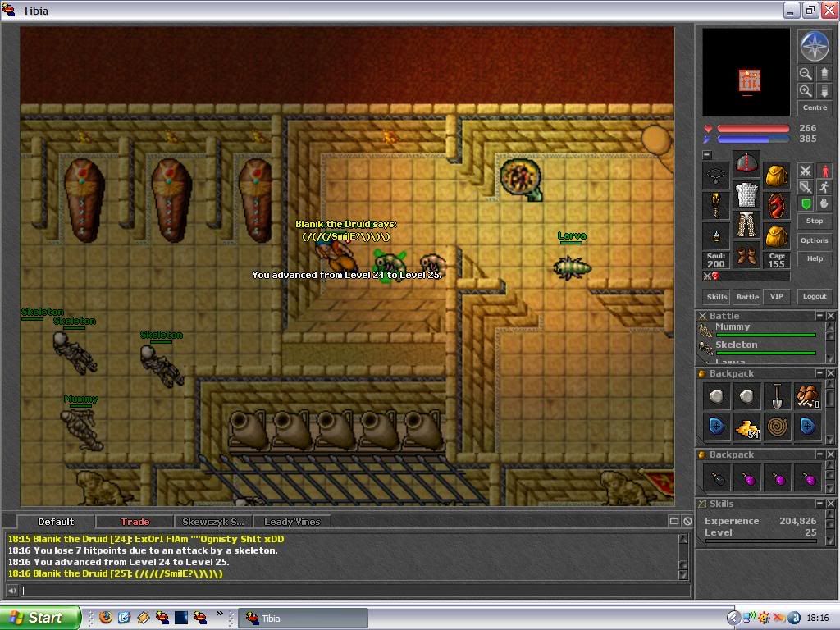This screenshot has height=630, width=840.
Task: Open the Options window
Action: tap(815, 240)
